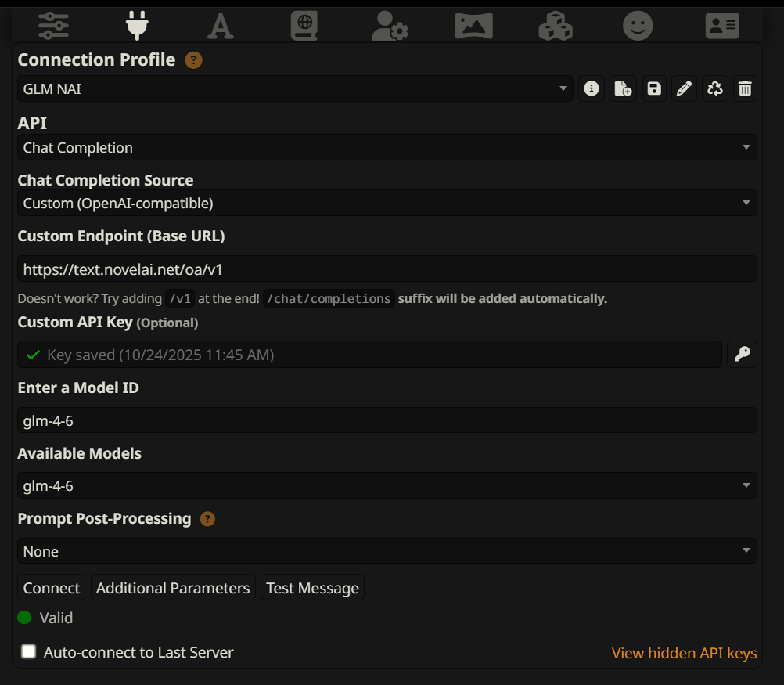
Task: Open Chat Completion Source dropdown
Action: (x=387, y=203)
